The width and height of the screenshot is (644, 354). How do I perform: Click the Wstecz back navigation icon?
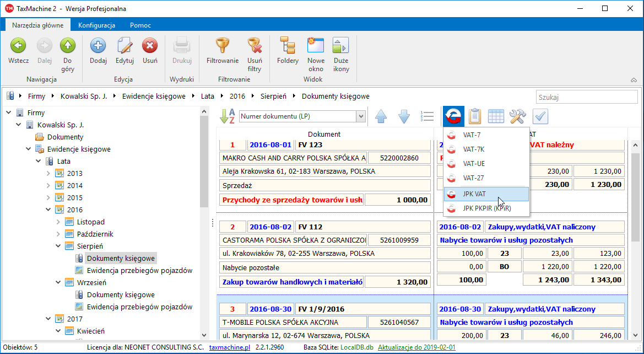pos(18,46)
